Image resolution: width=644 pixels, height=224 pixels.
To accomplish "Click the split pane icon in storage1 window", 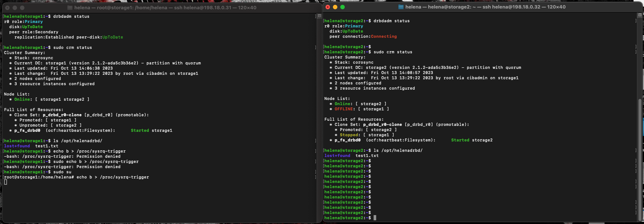I will 320,16.
